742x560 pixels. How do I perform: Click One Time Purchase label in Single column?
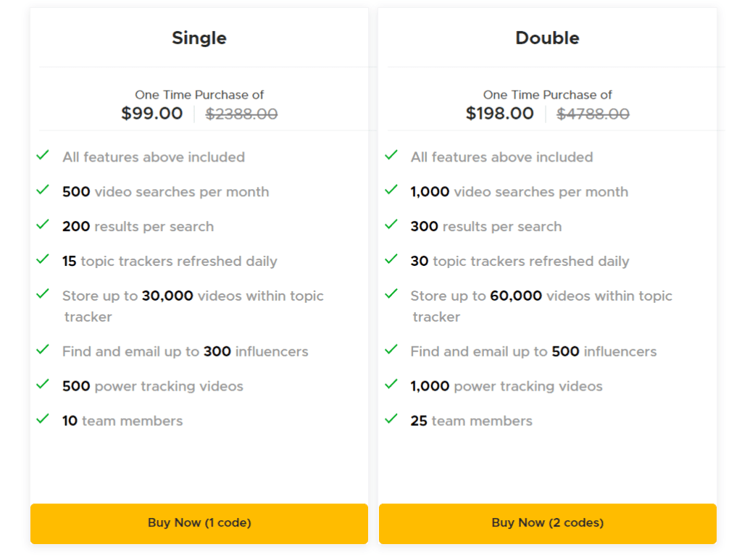pyautogui.click(x=199, y=94)
